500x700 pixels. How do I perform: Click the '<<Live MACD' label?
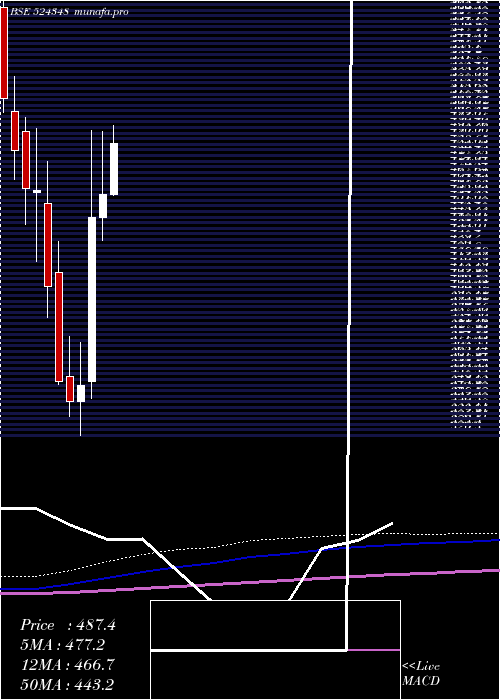(x=421, y=674)
